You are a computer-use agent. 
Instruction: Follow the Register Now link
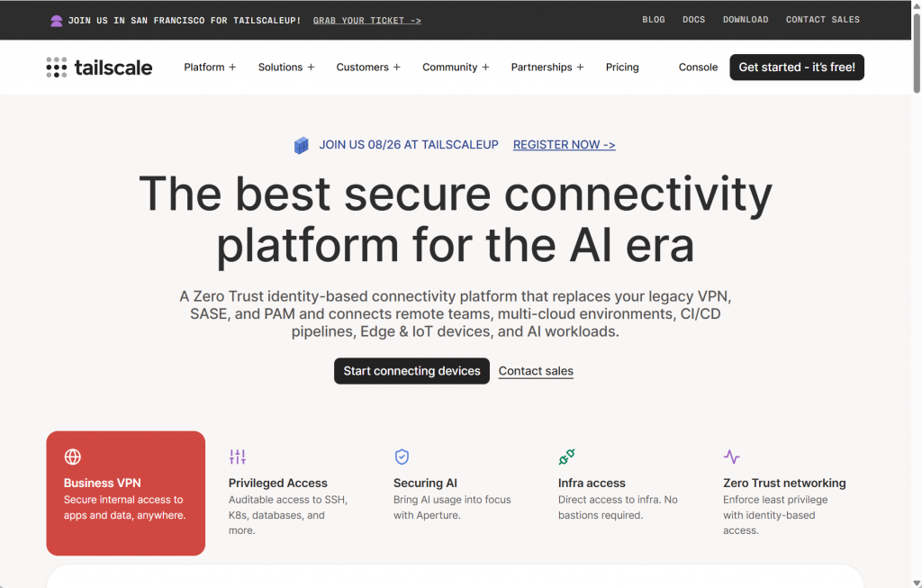click(x=564, y=145)
